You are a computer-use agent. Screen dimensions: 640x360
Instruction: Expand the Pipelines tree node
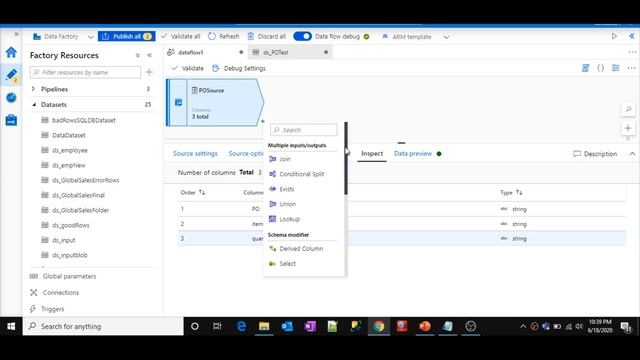point(33,89)
